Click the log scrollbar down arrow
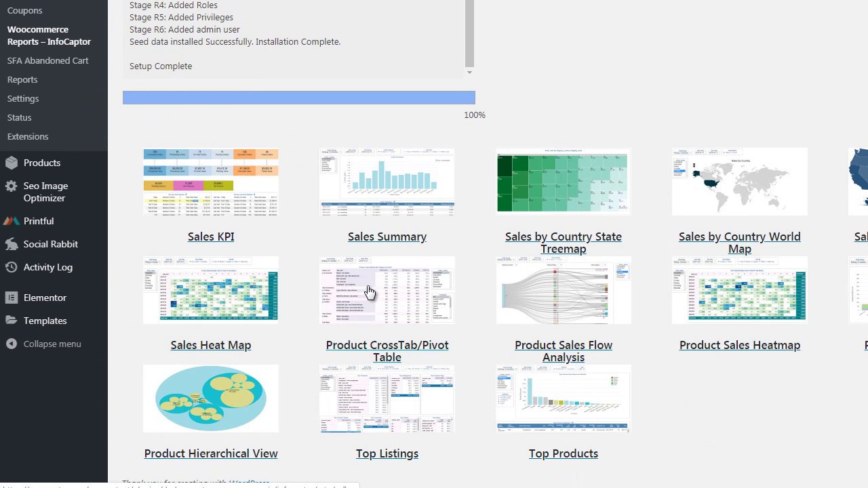This screenshot has height=488, width=868. (x=469, y=72)
